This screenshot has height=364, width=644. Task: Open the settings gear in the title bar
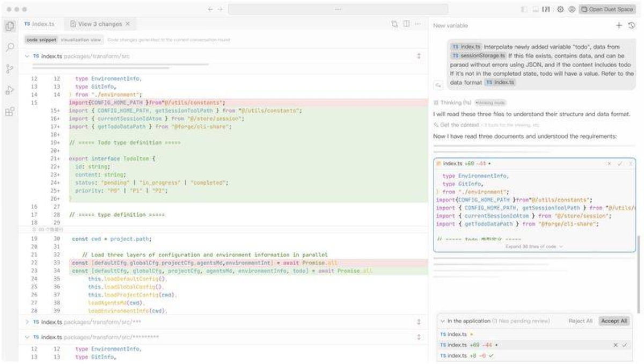pos(559,9)
